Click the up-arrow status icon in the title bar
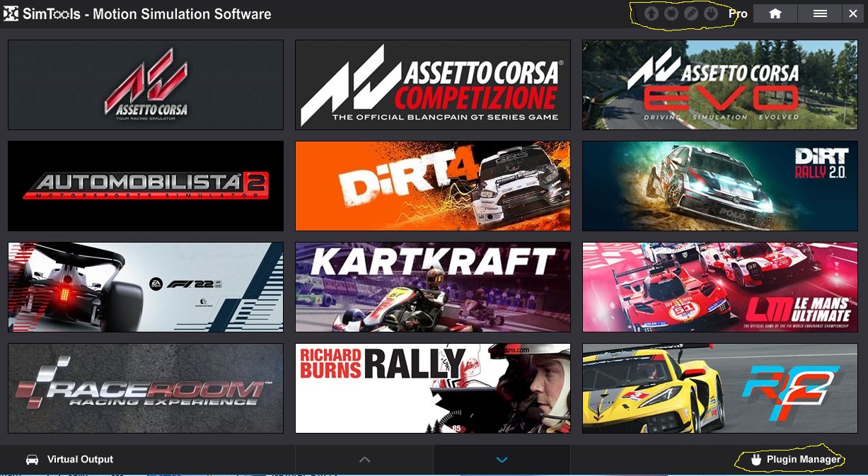 pos(652,13)
